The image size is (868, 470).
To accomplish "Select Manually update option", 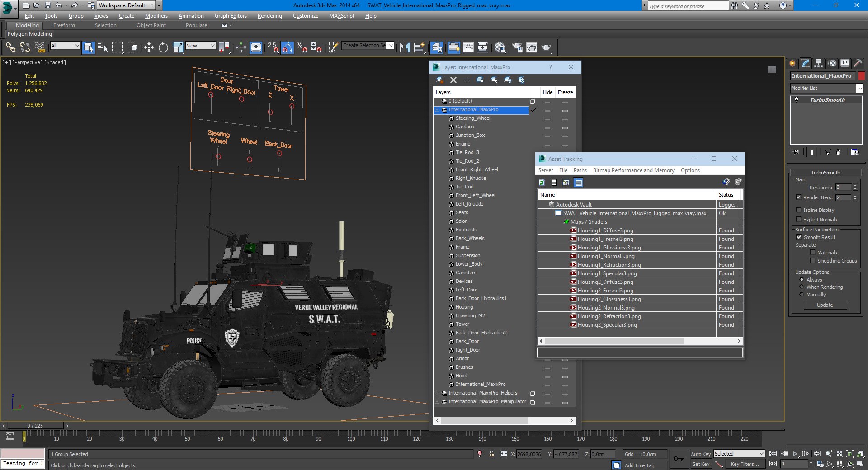I will coord(802,295).
